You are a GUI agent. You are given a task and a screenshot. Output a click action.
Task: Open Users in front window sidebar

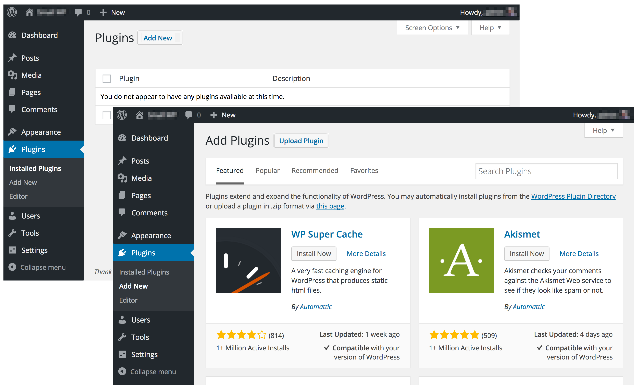[135, 320]
